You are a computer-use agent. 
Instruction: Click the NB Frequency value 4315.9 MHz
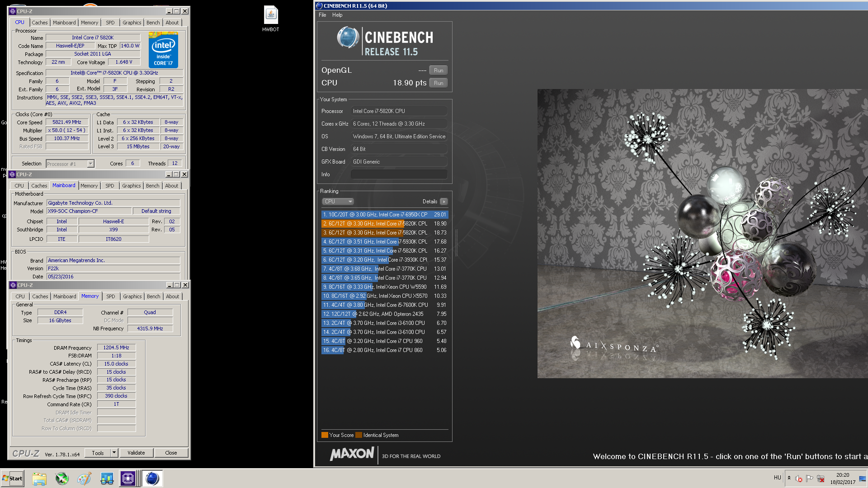[x=150, y=328]
